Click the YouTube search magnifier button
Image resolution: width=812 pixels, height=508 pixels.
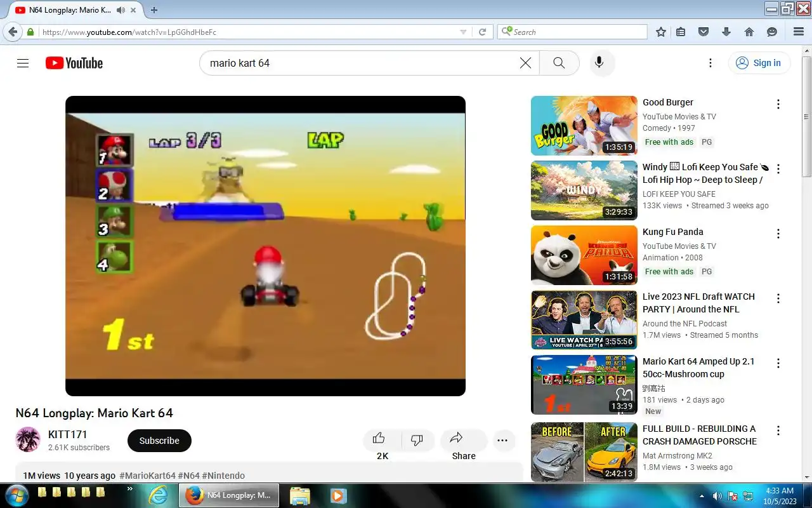(x=559, y=63)
